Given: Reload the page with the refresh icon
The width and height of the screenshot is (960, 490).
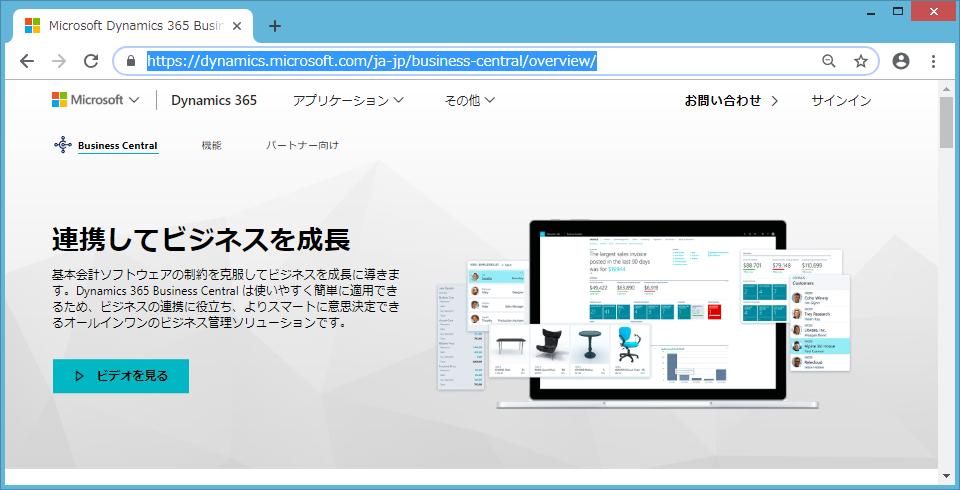Looking at the screenshot, I should [x=91, y=61].
